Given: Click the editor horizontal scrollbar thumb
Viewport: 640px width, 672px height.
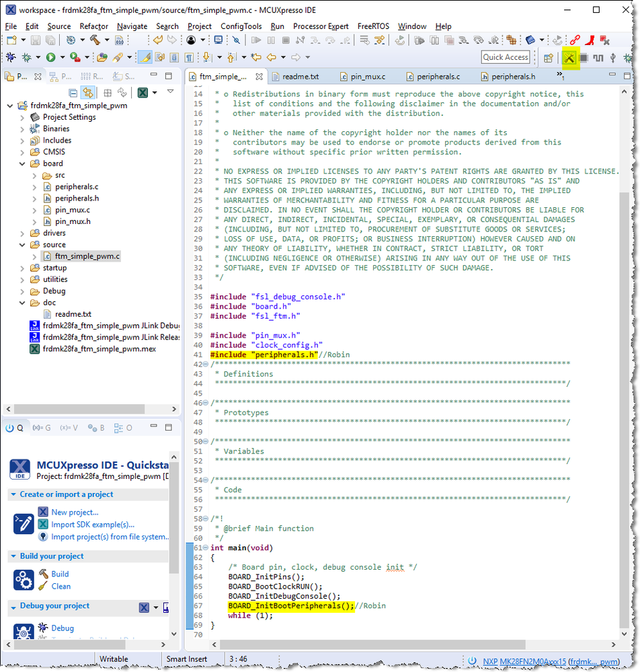Looking at the screenshot, I should 372,644.
